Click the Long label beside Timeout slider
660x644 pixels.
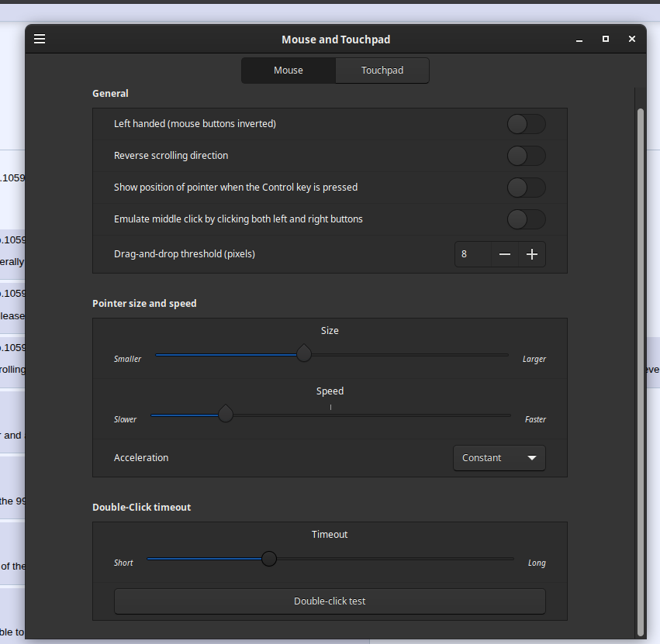click(x=537, y=563)
